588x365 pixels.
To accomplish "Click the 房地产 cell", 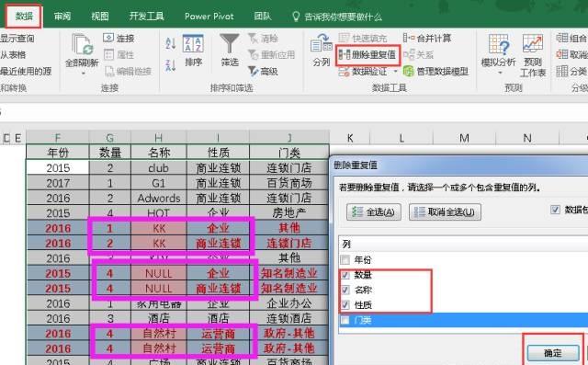I will [x=289, y=212].
